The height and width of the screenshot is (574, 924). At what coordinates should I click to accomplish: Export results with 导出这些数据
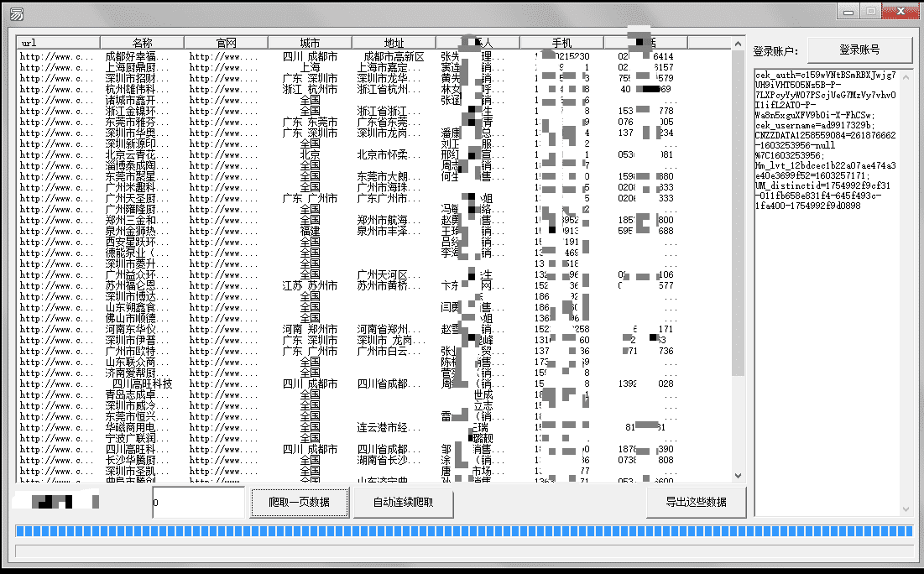point(694,502)
